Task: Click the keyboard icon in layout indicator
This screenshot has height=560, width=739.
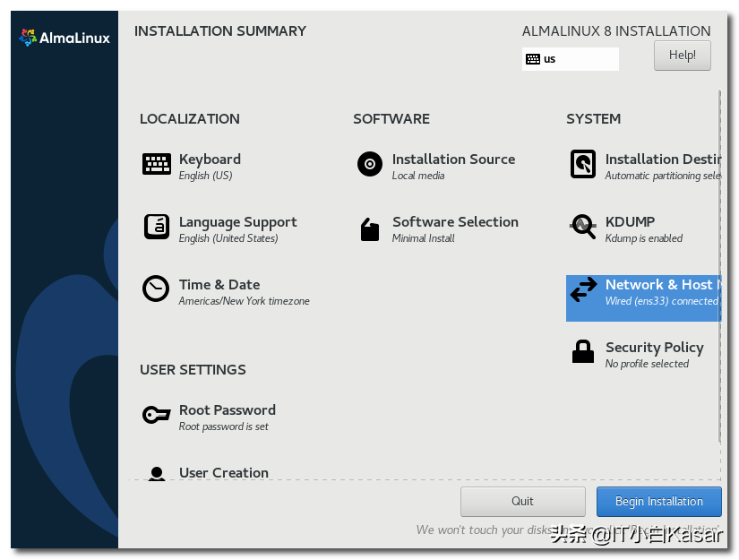Action: tap(533, 59)
